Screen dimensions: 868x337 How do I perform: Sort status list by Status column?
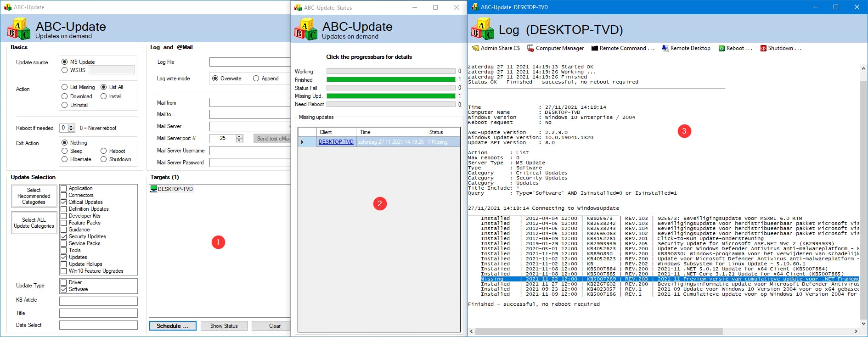(x=443, y=132)
